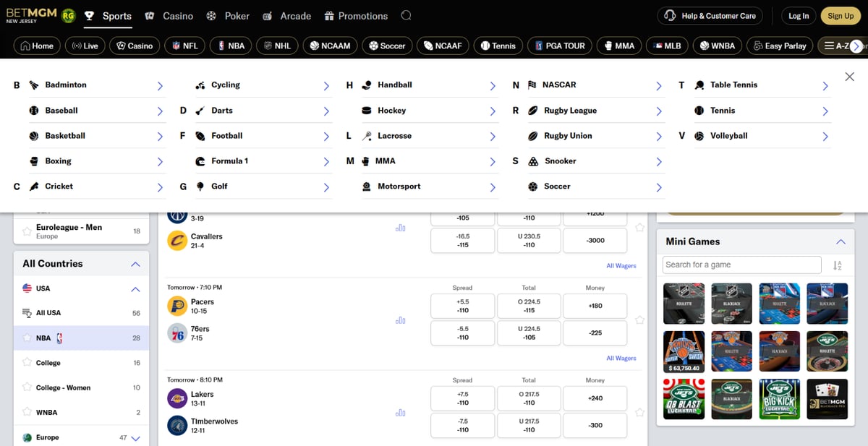Click the Table Tennis paddle icon
The image size is (868, 446).
[x=699, y=85]
